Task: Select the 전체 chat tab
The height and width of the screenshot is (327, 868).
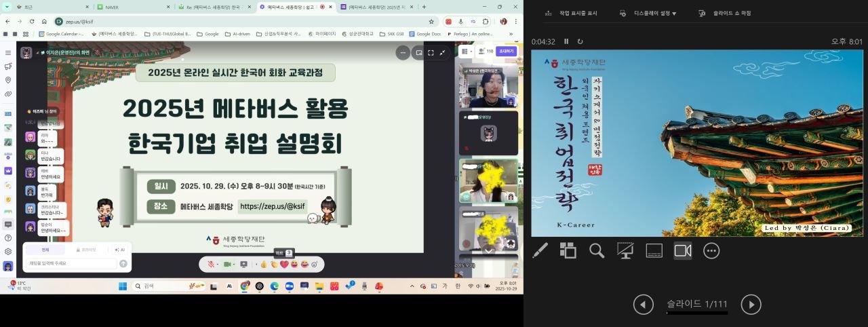Action: point(45,250)
